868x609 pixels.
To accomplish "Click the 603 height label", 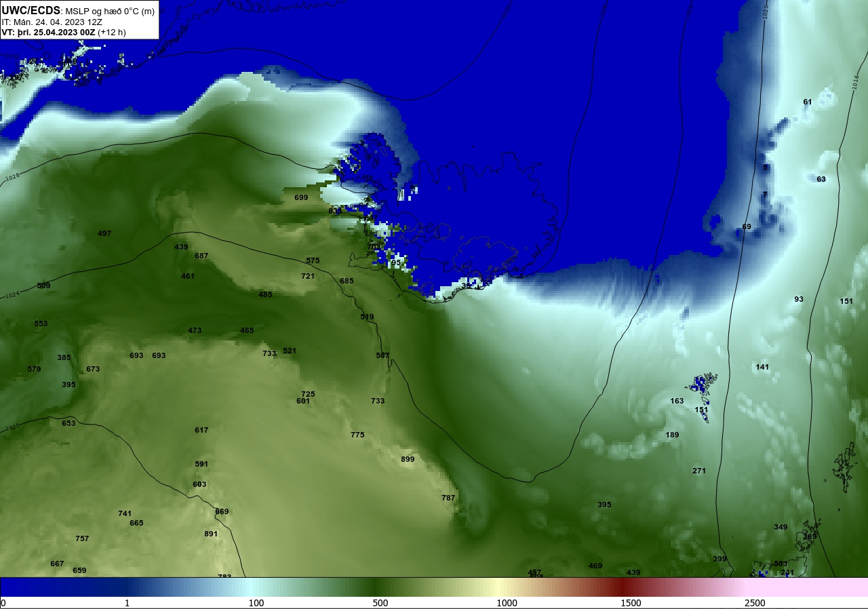I will point(199,484).
